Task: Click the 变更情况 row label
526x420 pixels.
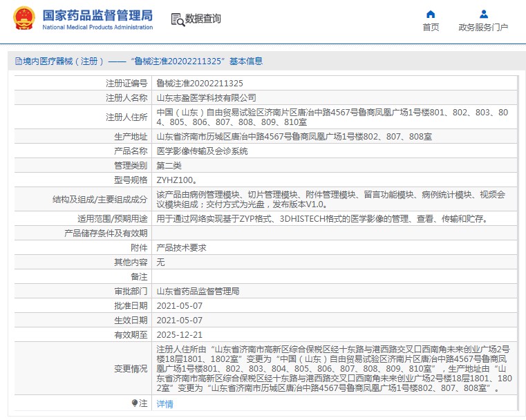Action: point(131,369)
